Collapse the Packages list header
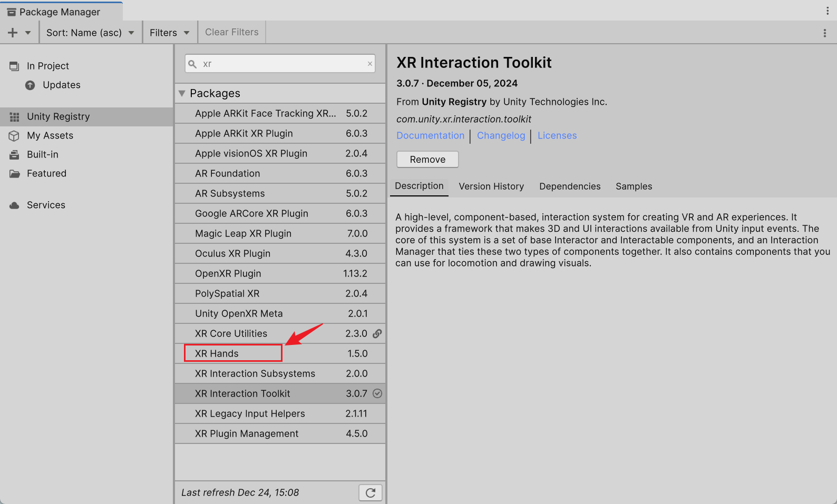The height and width of the screenshot is (504, 837). coord(280,93)
